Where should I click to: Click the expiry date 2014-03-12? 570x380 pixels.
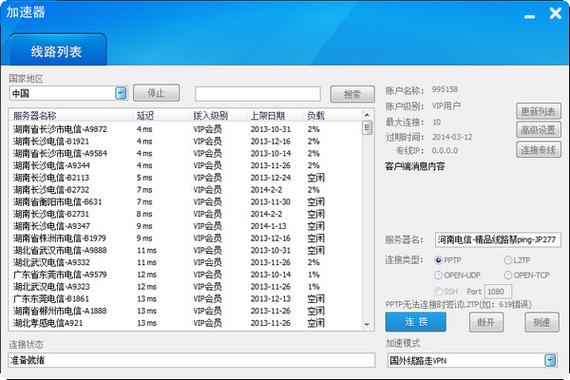[452, 137]
